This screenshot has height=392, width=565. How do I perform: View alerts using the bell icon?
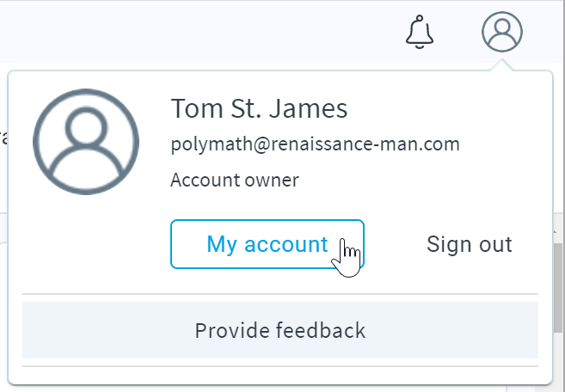420,32
